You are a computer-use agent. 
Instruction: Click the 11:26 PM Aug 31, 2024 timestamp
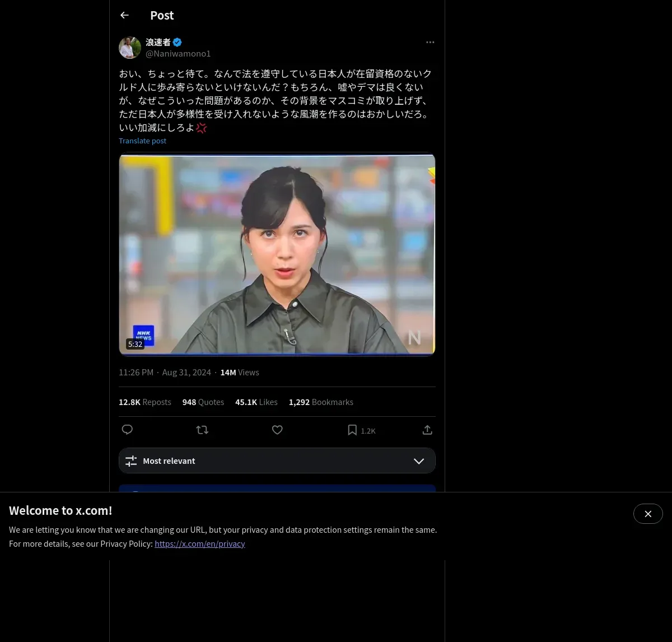[165, 373]
